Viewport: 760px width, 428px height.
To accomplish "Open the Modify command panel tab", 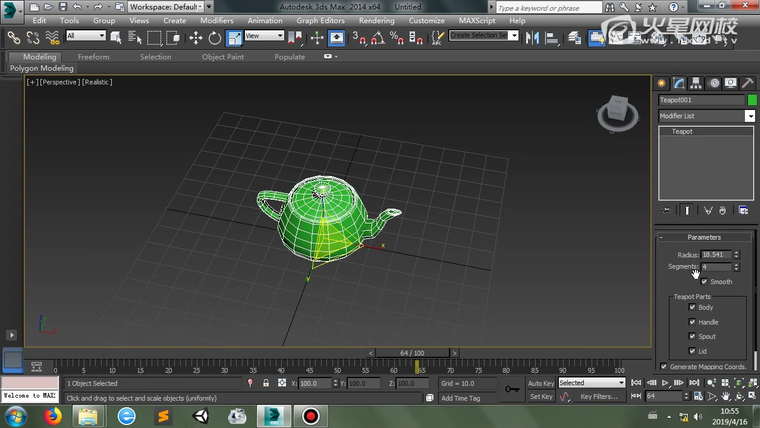I will click(x=678, y=82).
